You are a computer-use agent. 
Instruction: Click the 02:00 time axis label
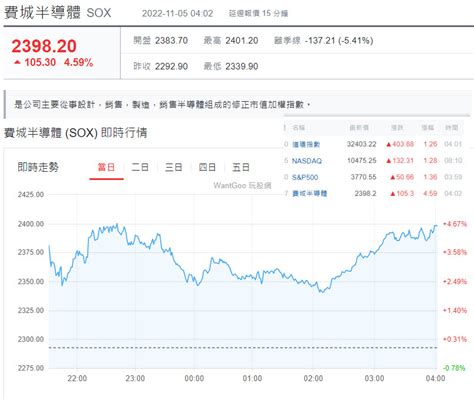coord(313,379)
